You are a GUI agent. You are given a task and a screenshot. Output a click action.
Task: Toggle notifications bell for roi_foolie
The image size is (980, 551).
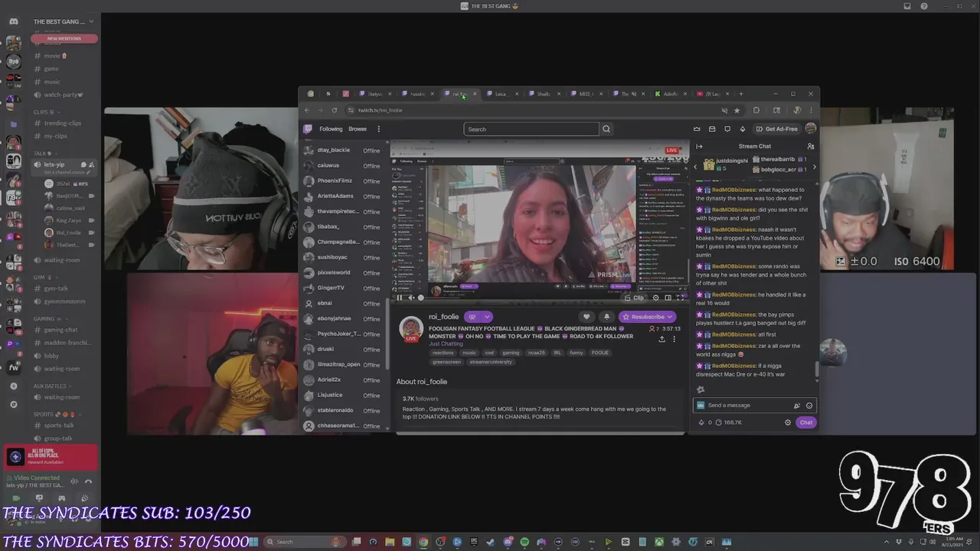606,317
